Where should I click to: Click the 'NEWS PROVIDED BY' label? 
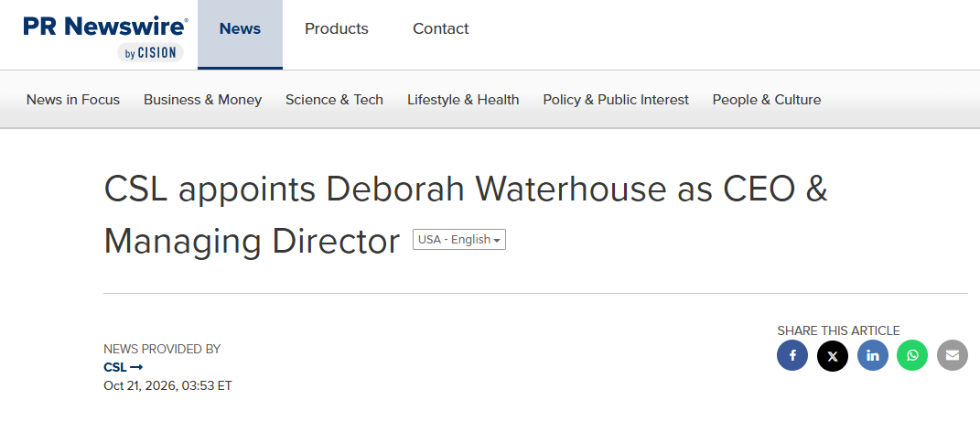162,349
